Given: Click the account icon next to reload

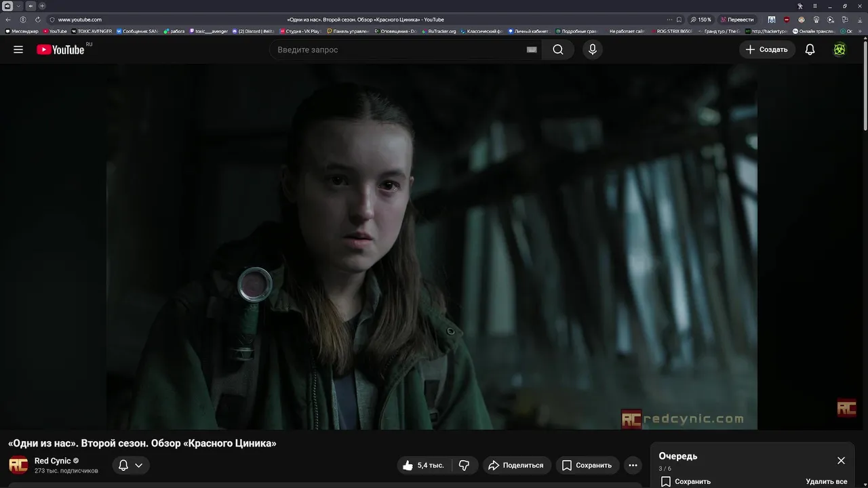Looking at the screenshot, I should click(23, 20).
